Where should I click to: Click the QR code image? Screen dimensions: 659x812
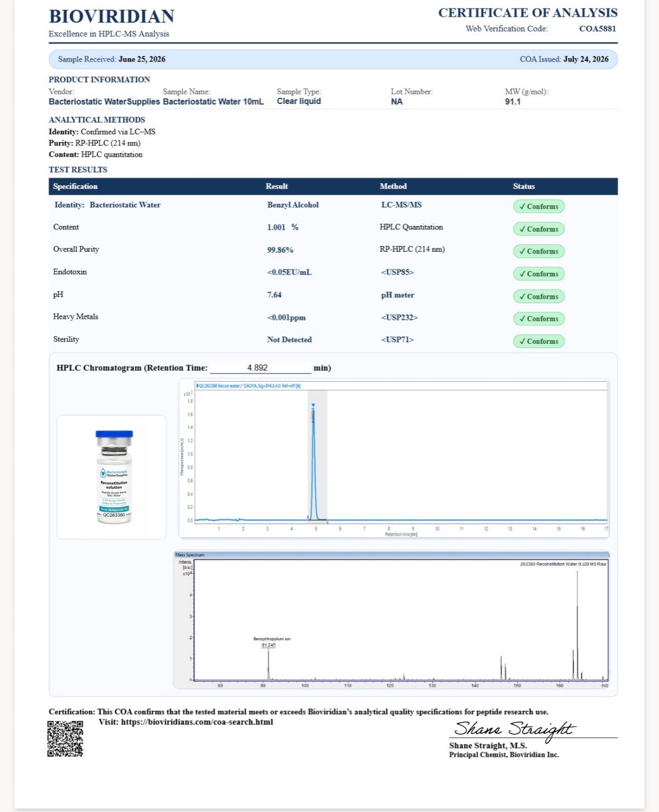[65, 739]
